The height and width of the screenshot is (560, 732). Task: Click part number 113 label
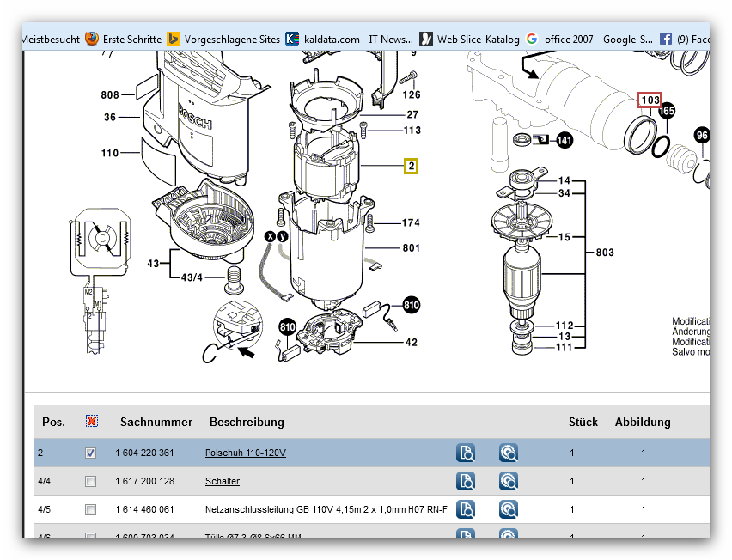(x=412, y=131)
